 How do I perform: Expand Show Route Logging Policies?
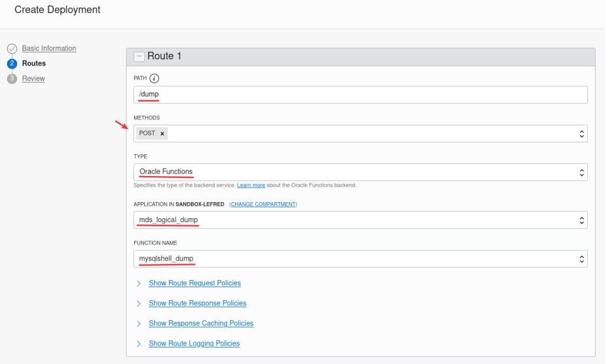click(194, 343)
